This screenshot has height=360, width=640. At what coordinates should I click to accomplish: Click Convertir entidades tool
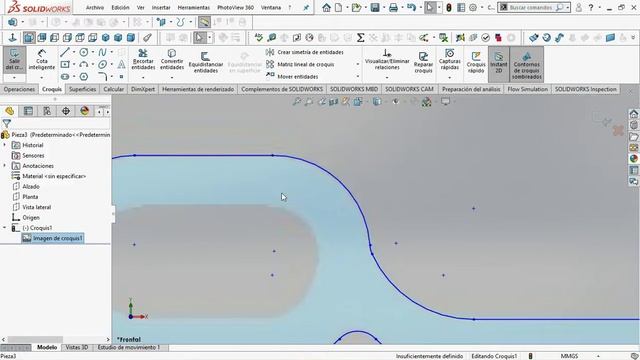172,60
